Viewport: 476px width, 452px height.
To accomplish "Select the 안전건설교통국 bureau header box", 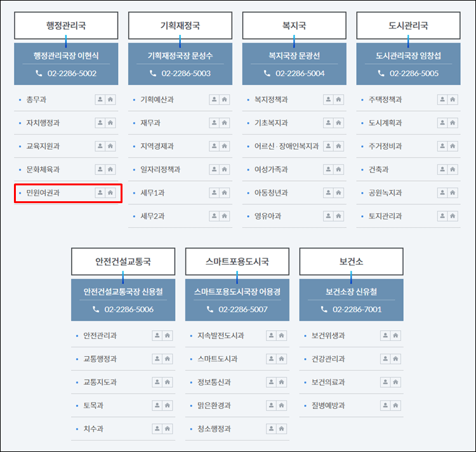I will 123,262.
